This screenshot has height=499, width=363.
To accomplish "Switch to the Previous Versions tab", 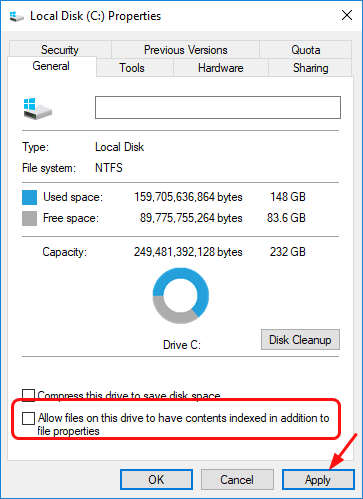I will pyautogui.click(x=185, y=50).
